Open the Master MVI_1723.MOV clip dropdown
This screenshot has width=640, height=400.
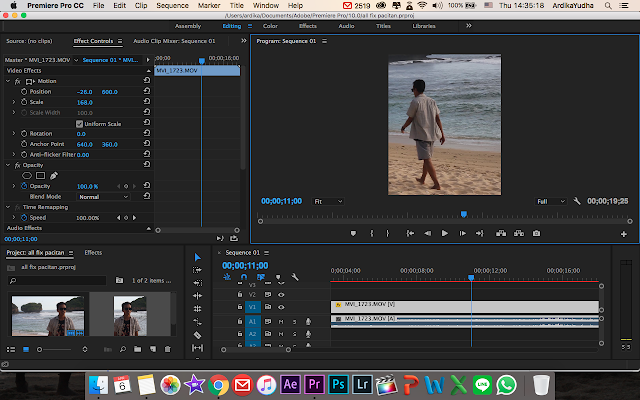[76, 60]
